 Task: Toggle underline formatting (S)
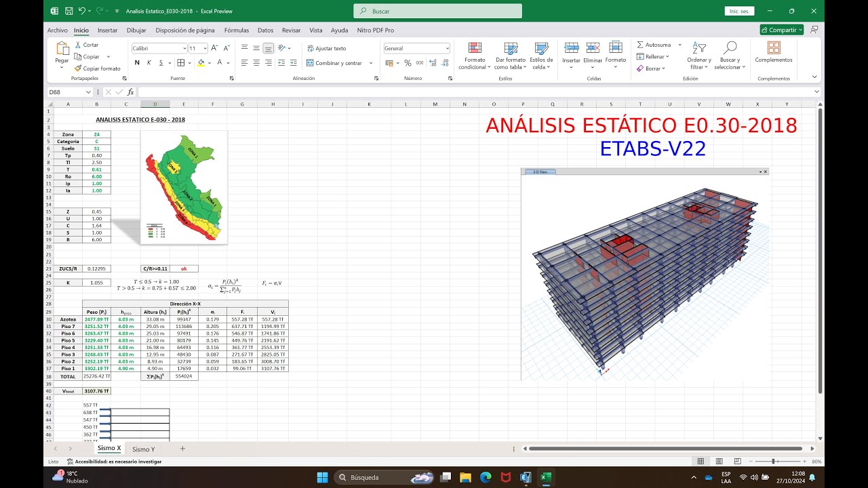click(161, 62)
